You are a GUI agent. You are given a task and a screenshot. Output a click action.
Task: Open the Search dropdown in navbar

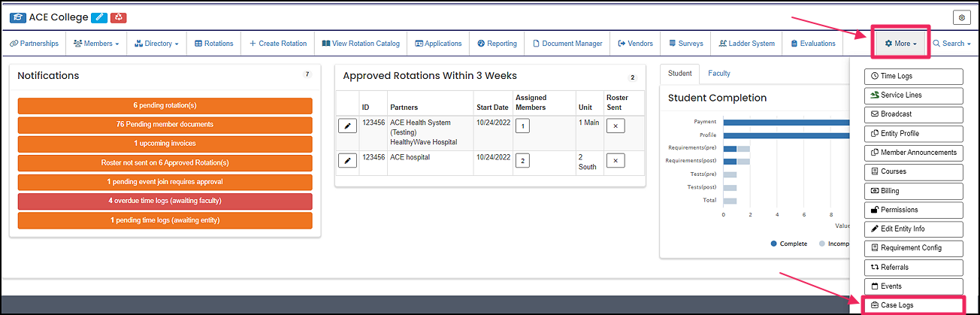pyautogui.click(x=951, y=44)
